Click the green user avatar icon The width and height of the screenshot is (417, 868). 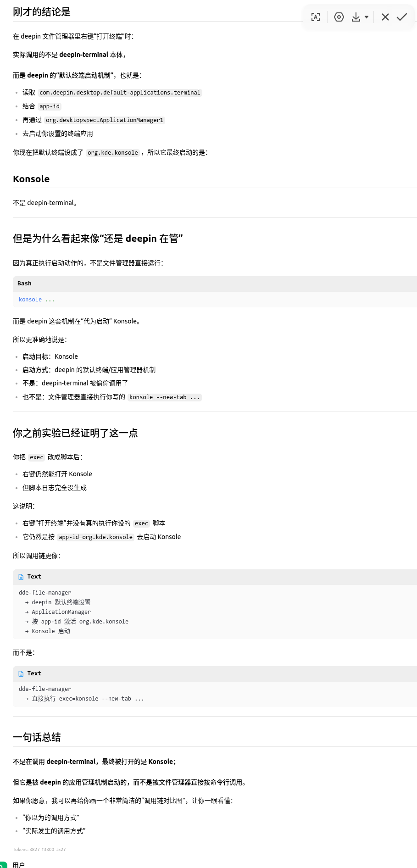(x=3, y=865)
